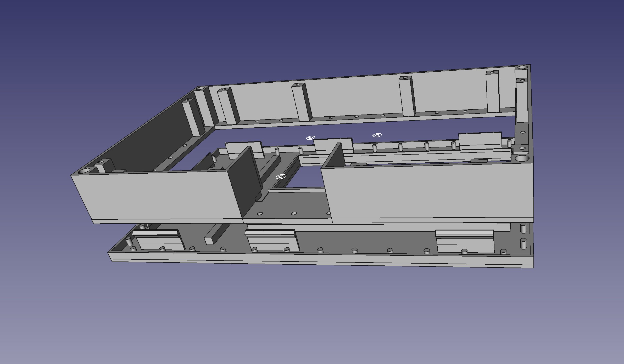Click the large hole at the back-left frame corner
Viewport: 624px width, 364px height.
200,89
